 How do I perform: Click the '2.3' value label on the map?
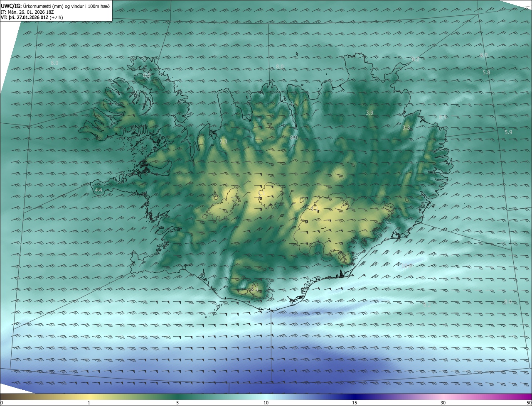pos(223,141)
